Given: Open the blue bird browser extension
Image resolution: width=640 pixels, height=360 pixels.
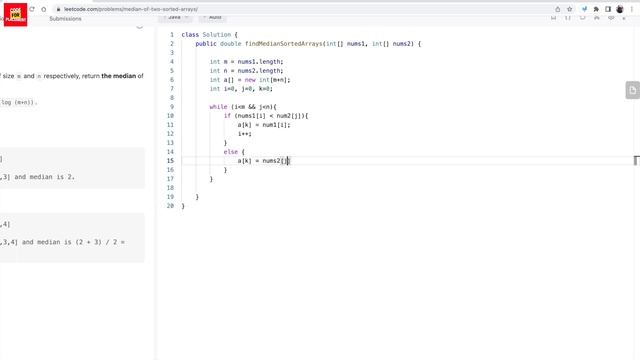Looking at the screenshot, I should (584, 9).
